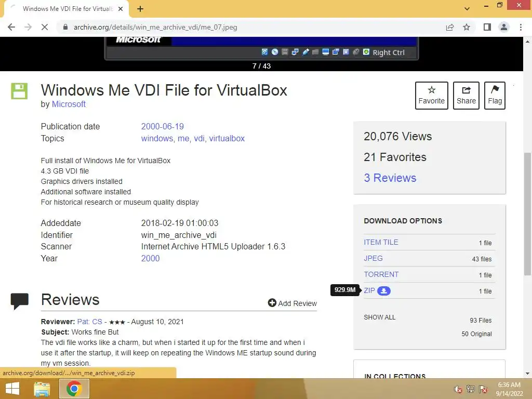Open publication date 2000-06-19 link
The height and width of the screenshot is (399, 532).
pos(163,127)
